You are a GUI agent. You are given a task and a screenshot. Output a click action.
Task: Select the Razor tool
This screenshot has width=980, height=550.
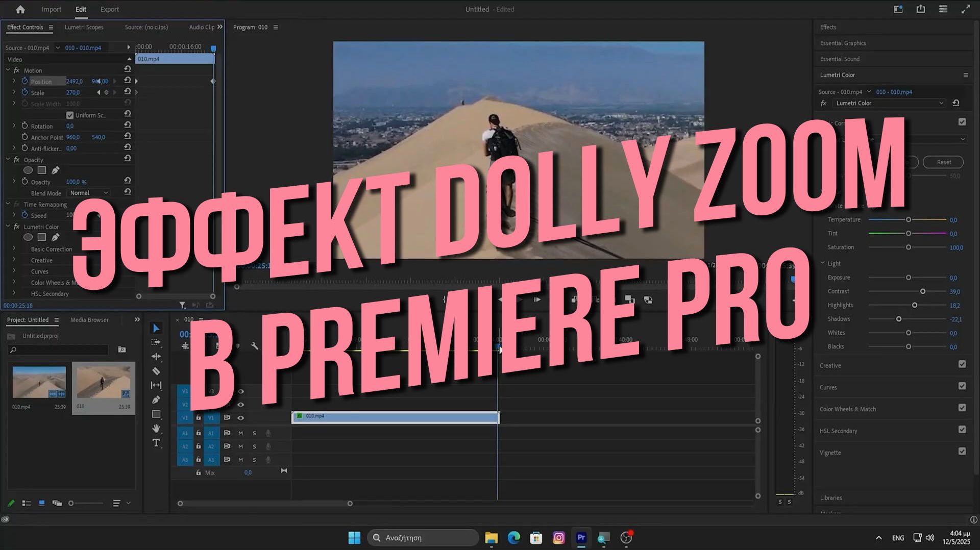point(157,371)
